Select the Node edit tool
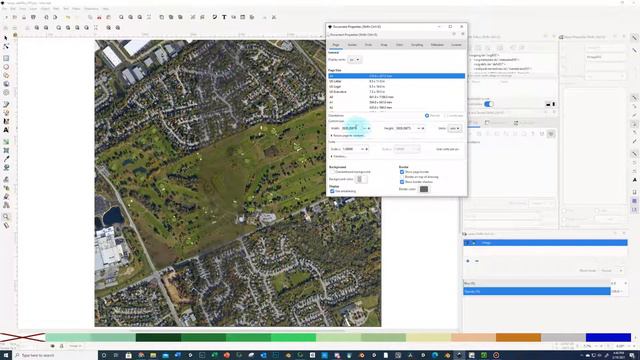Image resolution: width=640 pixels, height=360 pixels. tap(6, 46)
